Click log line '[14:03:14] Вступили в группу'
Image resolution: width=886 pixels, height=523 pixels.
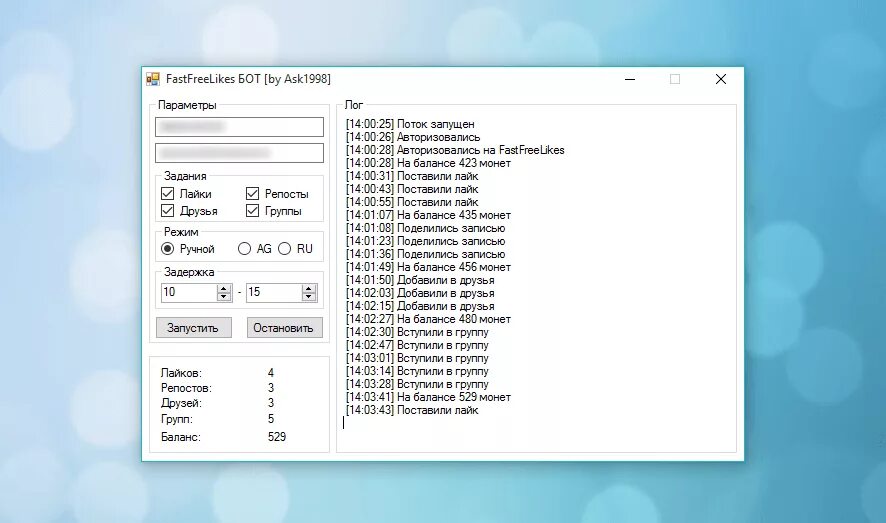click(x=418, y=371)
